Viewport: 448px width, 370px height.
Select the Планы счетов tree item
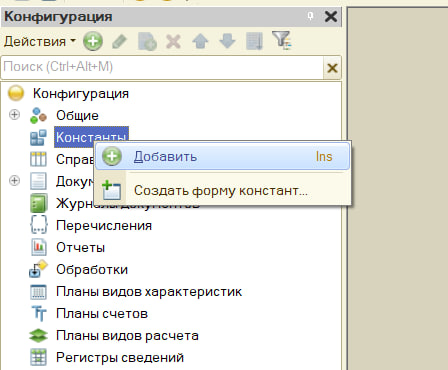click(x=102, y=313)
